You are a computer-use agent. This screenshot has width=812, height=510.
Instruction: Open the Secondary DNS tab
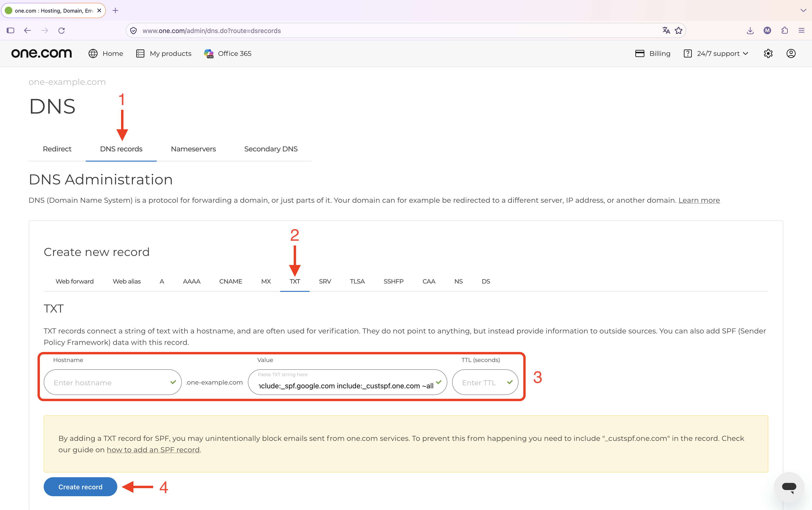pyautogui.click(x=271, y=149)
